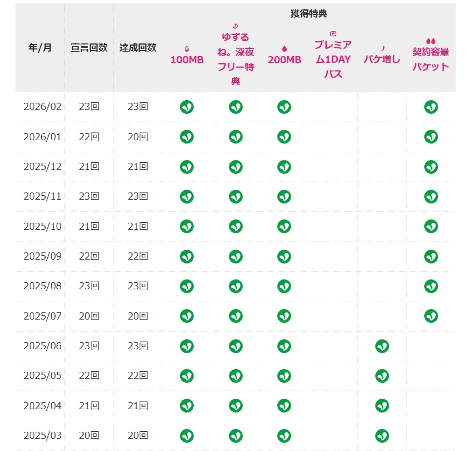Click the moon icon above ゆずるね。深夜フリー特典
This screenshot has width=476, height=451.
(236, 26)
